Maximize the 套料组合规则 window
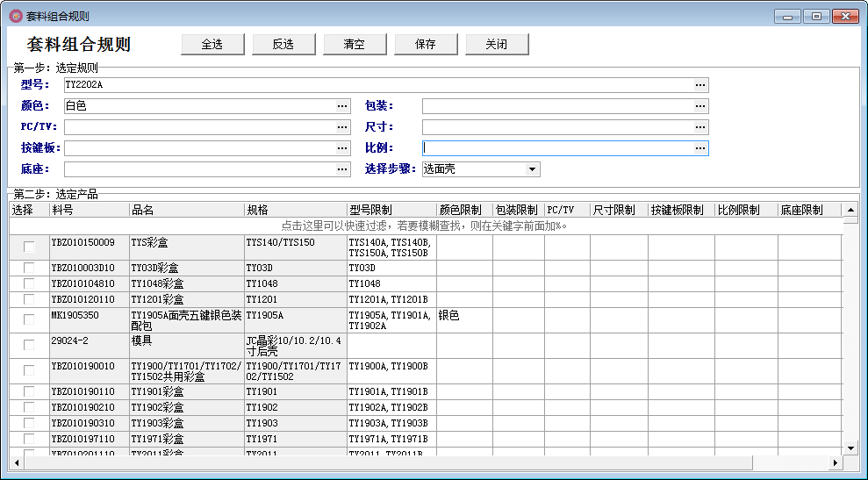The image size is (868, 480). (x=816, y=16)
